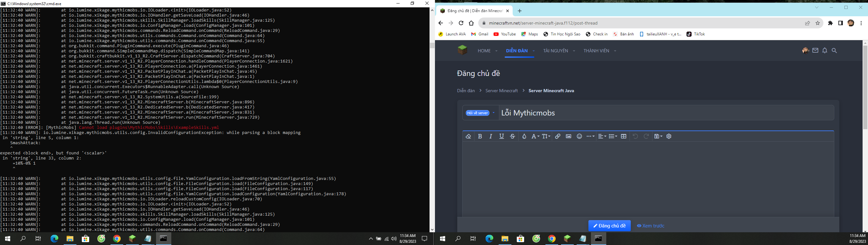868x245 pixels.
Task: Open forum alerts bell icon
Action: pos(824,51)
